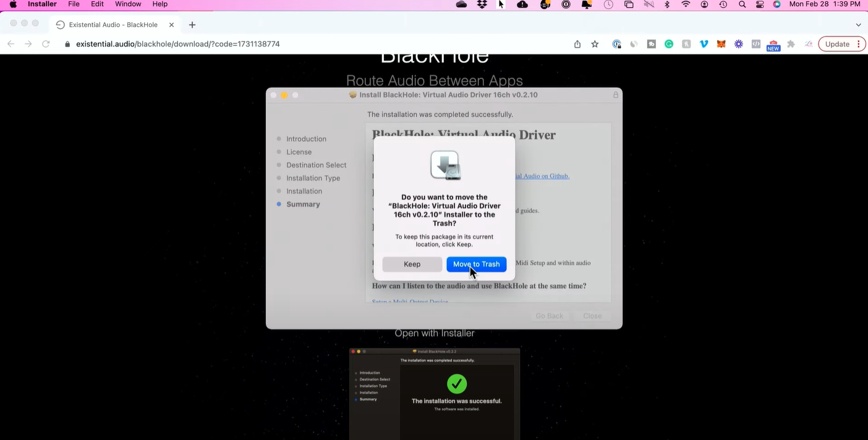Open Dropbox in the menu bar
Viewport: 868px width, 440px height.
pos(482,4)
